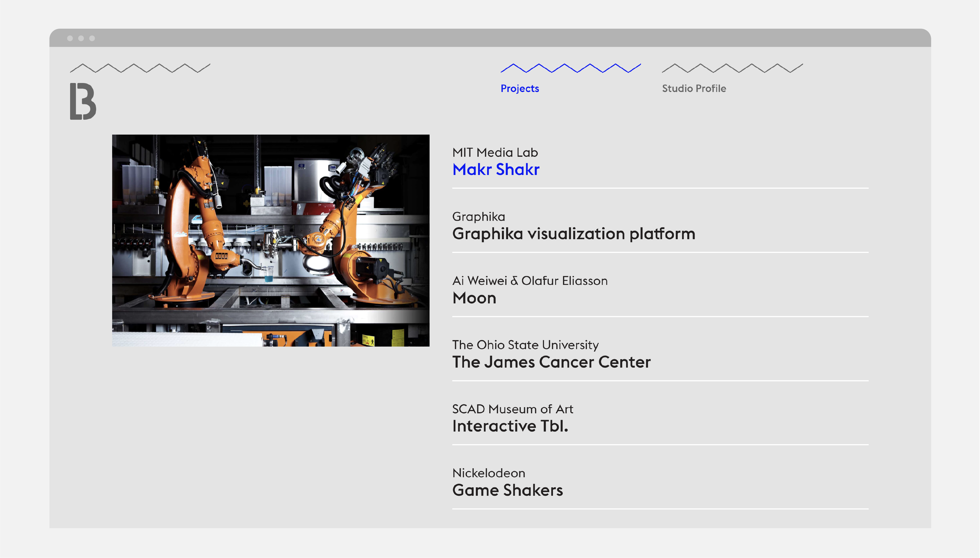Switch to Studio Profile tab
980x558 pixels.
[694, 89]
